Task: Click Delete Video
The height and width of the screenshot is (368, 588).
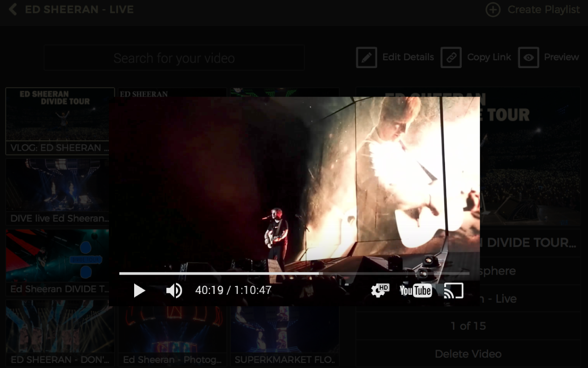Action: pyautogui.click(x=468, y=354)
